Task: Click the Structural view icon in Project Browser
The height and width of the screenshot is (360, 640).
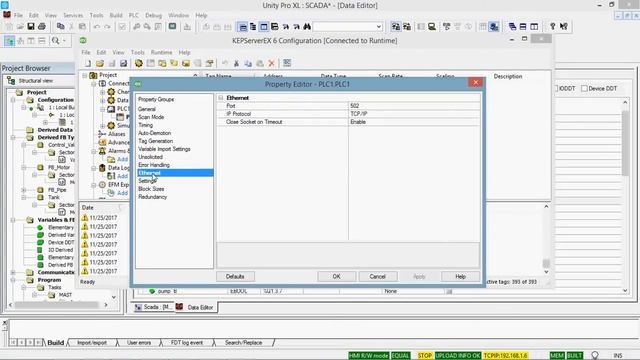Action: [x=11, y=80]
